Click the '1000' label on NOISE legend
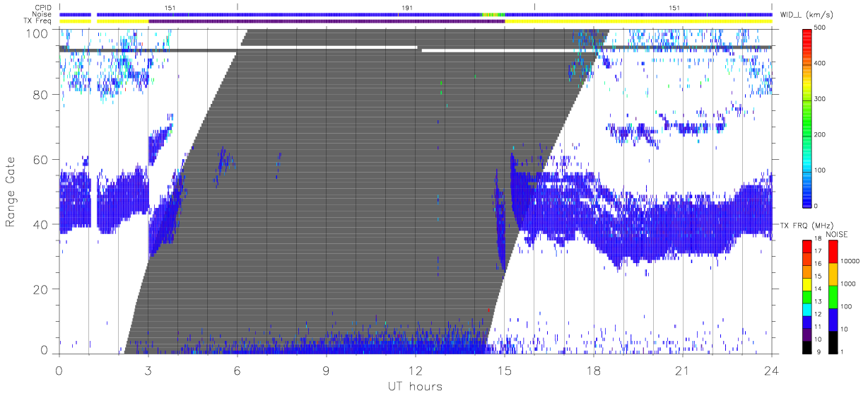This screenshot has height=401, width=868. click(848, 284)
